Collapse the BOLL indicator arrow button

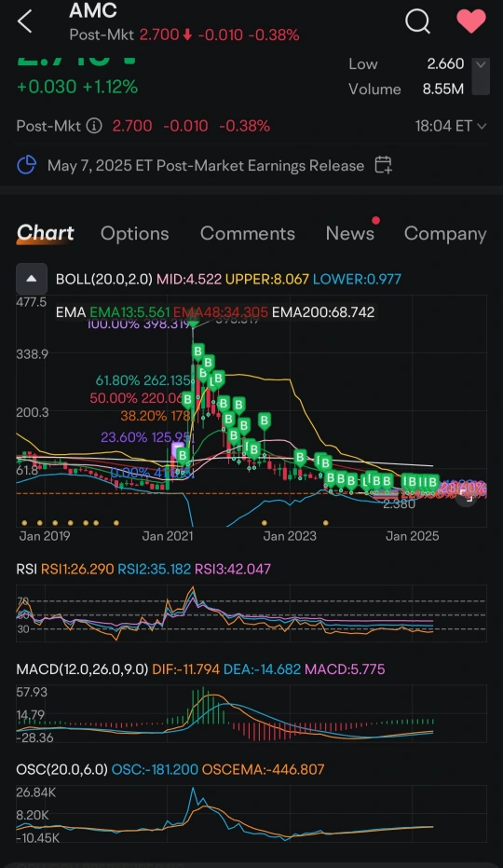[x=32, y=279]
